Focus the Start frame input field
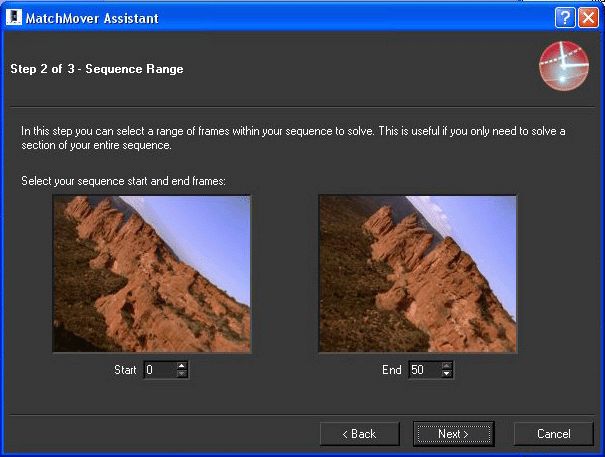The width and height of the screenshot is (605, 457). coord(161,370)
